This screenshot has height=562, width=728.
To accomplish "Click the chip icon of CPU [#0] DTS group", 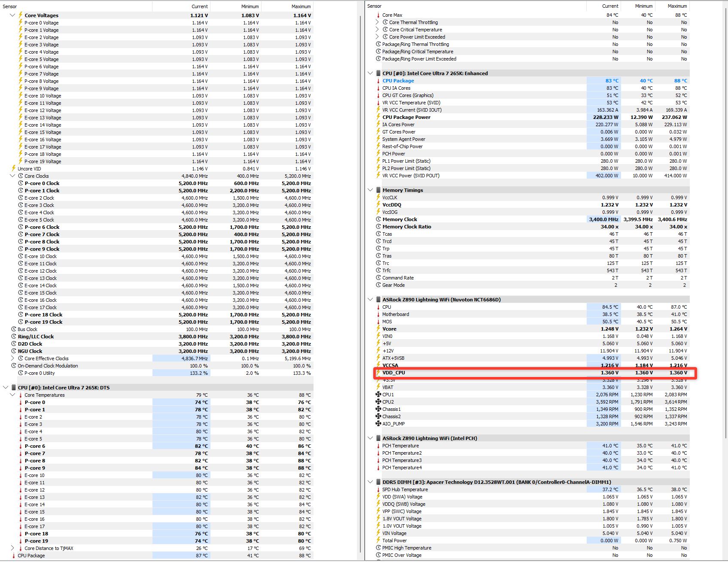I will [x=13, y=387].
